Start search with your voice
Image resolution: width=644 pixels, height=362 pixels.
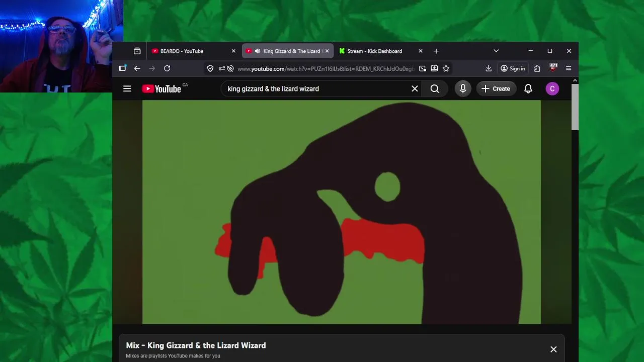(x=463, y=89)
